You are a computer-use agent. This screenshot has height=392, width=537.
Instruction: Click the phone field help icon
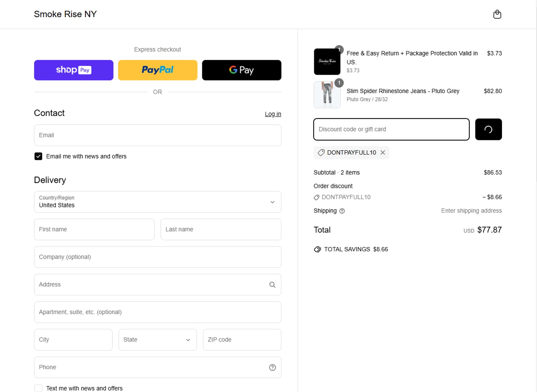[272, 367]
